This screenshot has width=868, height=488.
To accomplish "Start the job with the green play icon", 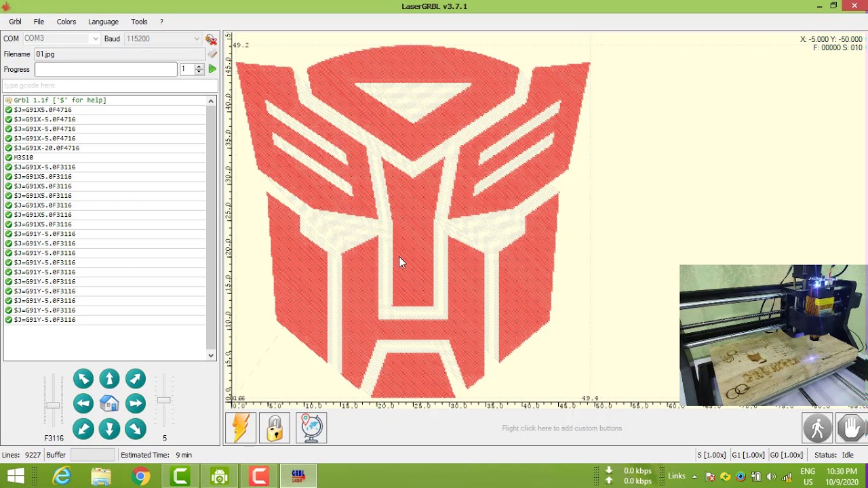I will pos(212,69).
